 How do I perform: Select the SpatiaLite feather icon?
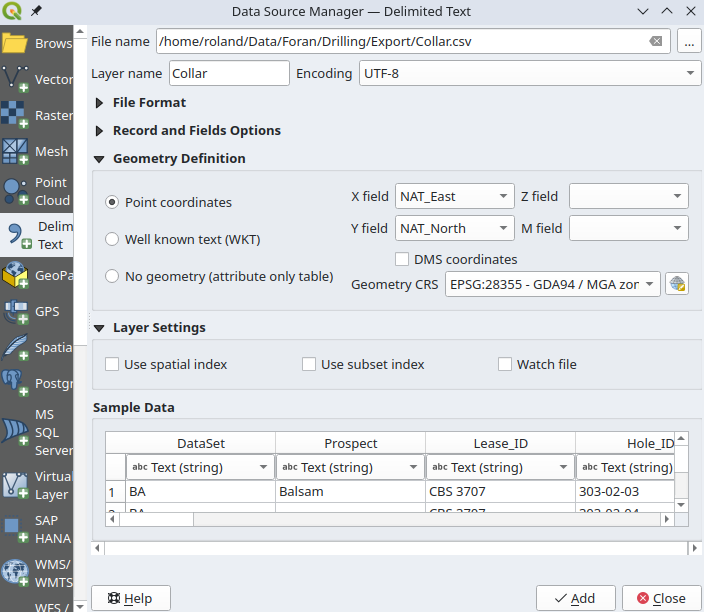coord(15,347)
